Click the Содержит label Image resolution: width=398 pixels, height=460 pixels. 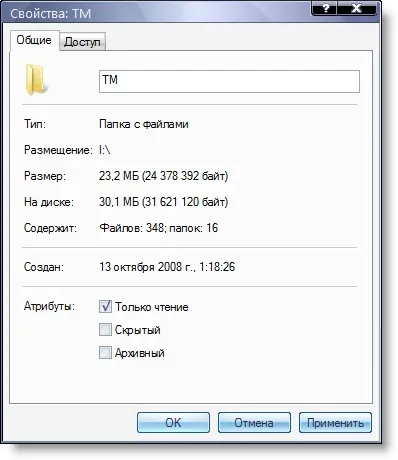[x=50, y=228]
